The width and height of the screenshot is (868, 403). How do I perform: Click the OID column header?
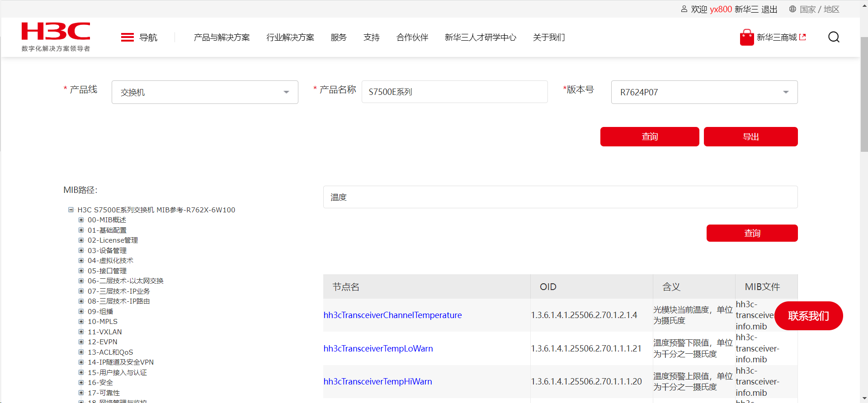tap(592, 286)
